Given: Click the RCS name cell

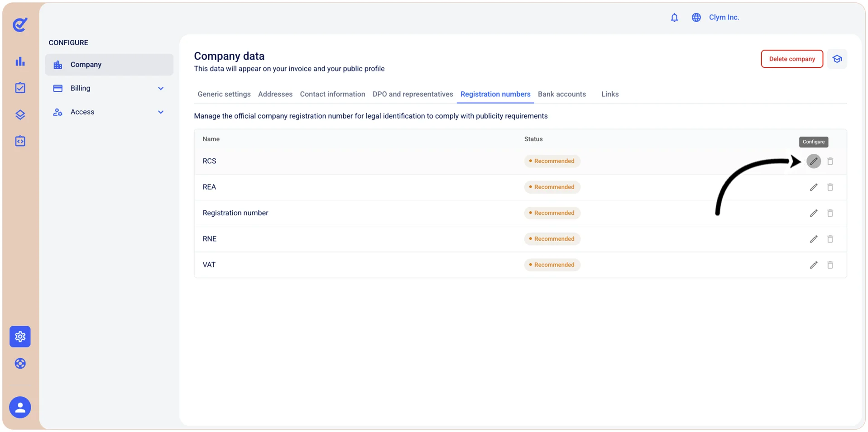Looking at the screenshot, I should point(209,161).
